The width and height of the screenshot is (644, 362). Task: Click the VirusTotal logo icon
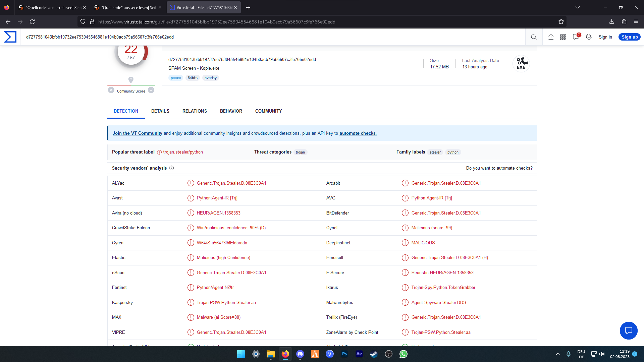10,37
